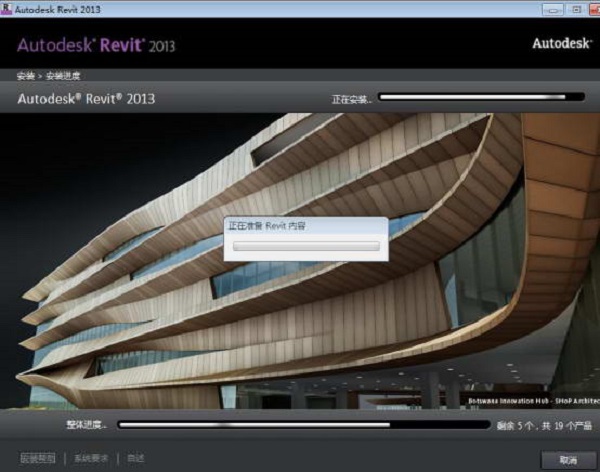Screen dimensions: 600x472
Task: Minimize the Autodesk Revit 2013 installer window
Action: [553, 10]
